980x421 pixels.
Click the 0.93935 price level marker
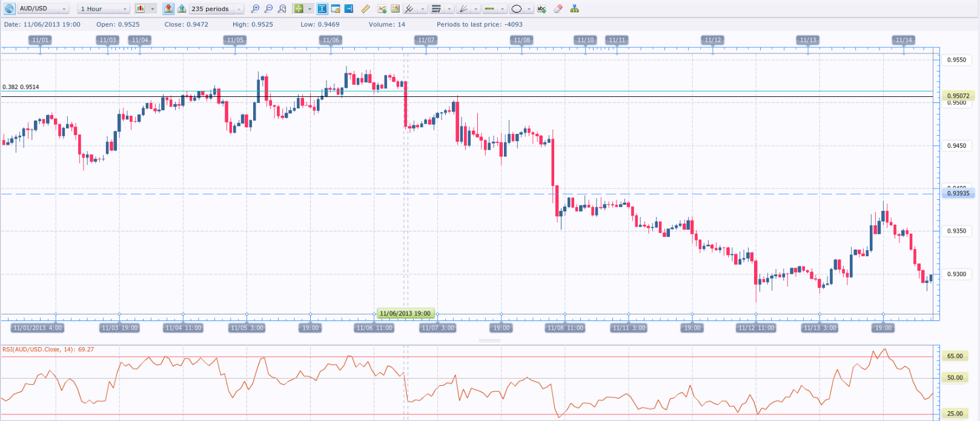(958, 193)
